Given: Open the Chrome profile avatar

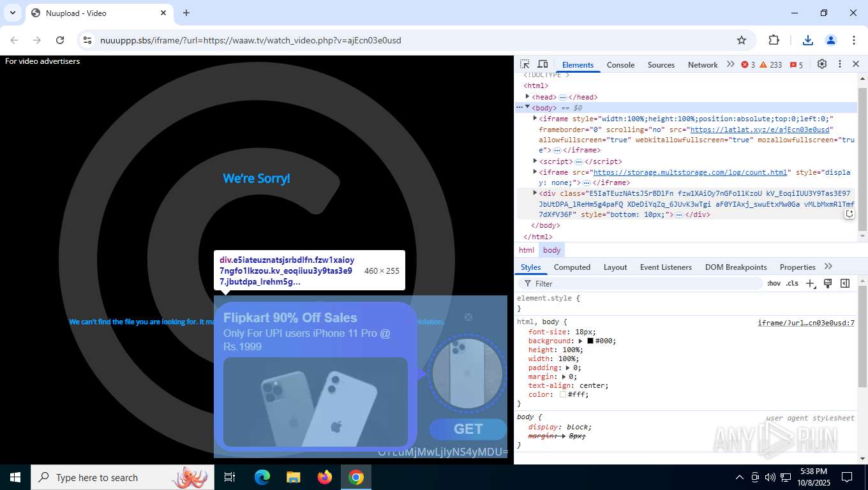Looking at the screenshot, I should tap(831, 40).
